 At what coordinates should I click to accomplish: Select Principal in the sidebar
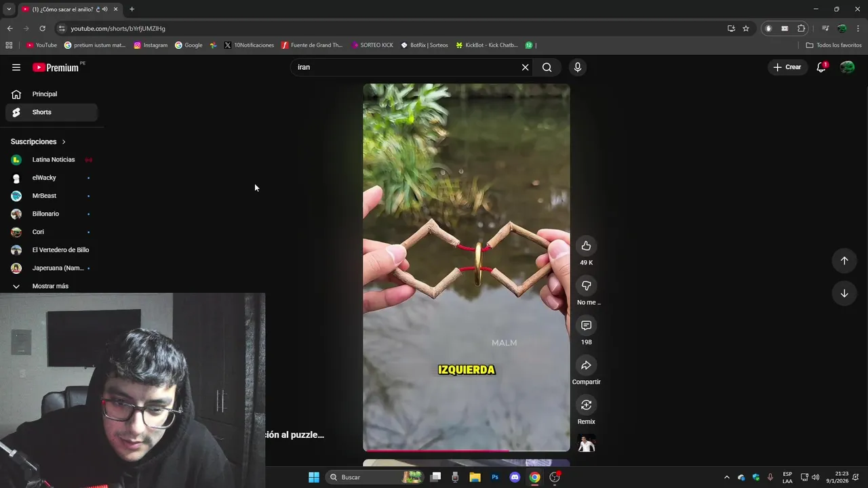52,94
